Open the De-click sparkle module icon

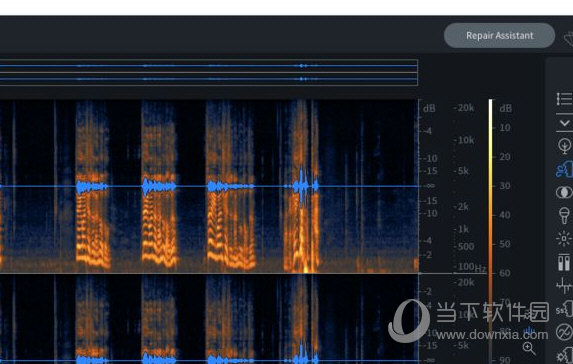click(x=565, y=239)
